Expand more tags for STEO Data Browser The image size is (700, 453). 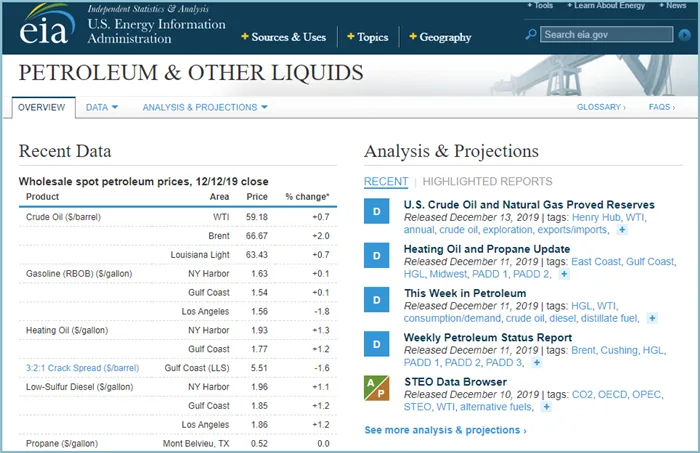click(546, 407)
